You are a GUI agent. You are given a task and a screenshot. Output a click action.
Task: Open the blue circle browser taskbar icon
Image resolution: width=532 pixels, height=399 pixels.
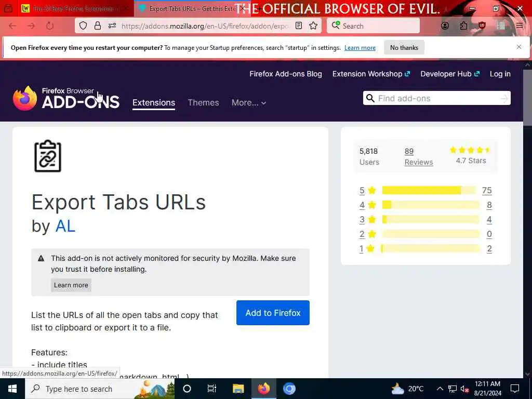(x=289, y=389)
